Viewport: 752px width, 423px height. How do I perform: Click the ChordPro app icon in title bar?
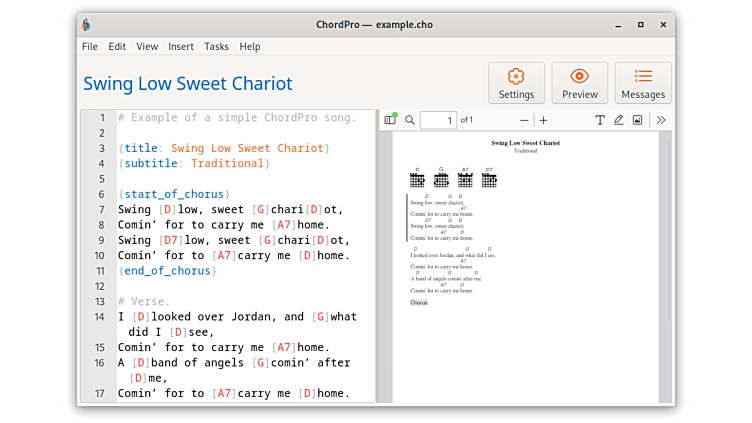point(87,24)
